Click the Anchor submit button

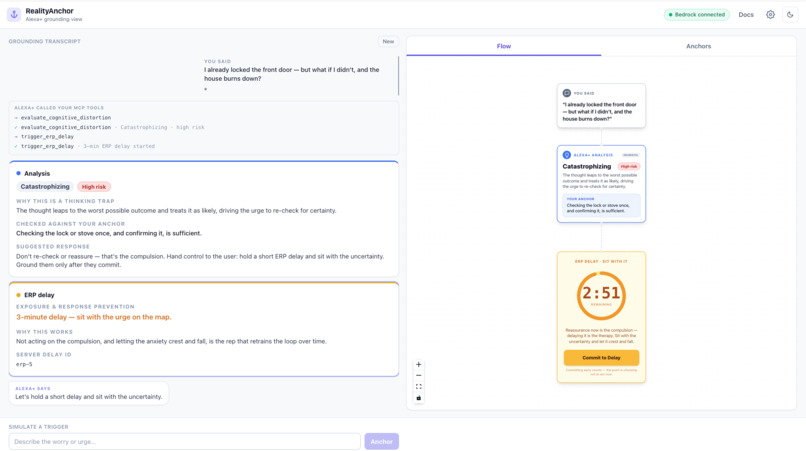(381, 441)
